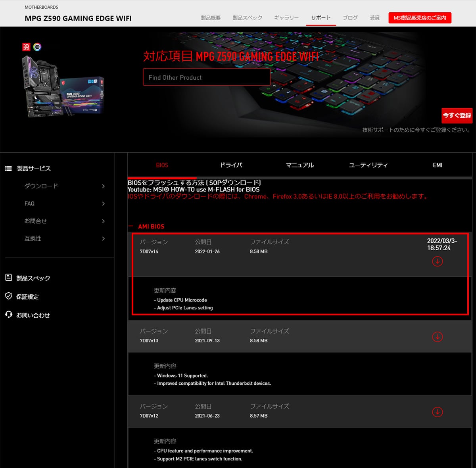Click release date 2022-01-26
Screen dimensions: 476x468
(x=207, y=251)
